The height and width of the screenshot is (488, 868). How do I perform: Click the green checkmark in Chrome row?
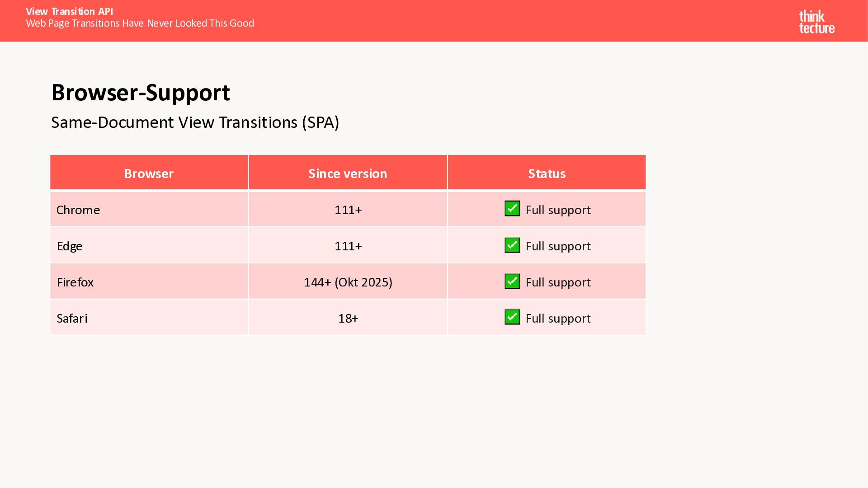point(512,209)
